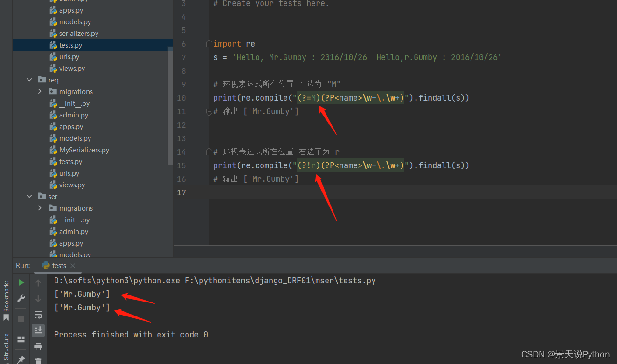Click the Stop process square icon
Image resolution: width=617 pixels, height=364 pixels.
(21, 319)
